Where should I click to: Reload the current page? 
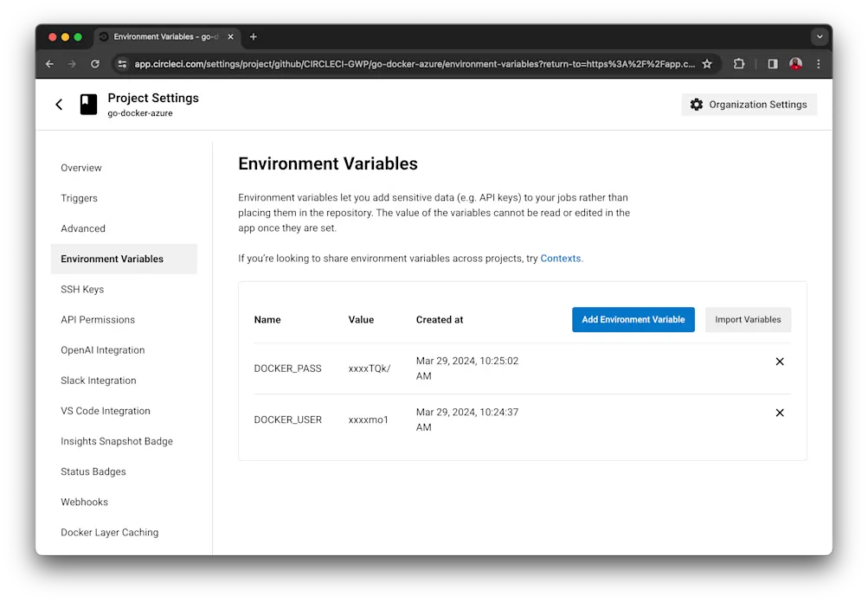[94, 63]
